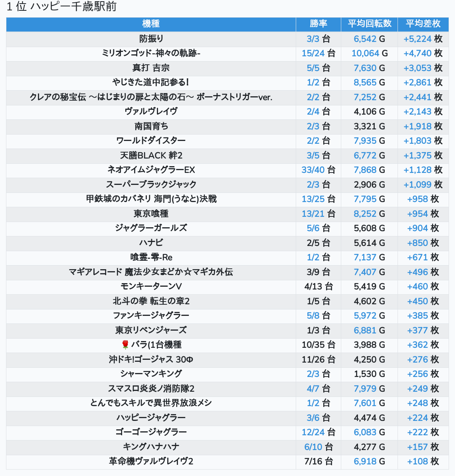Viewport: 455px width, 476px height.
Task: Click the +5,224 枚 average difference value
Action: 423,39
